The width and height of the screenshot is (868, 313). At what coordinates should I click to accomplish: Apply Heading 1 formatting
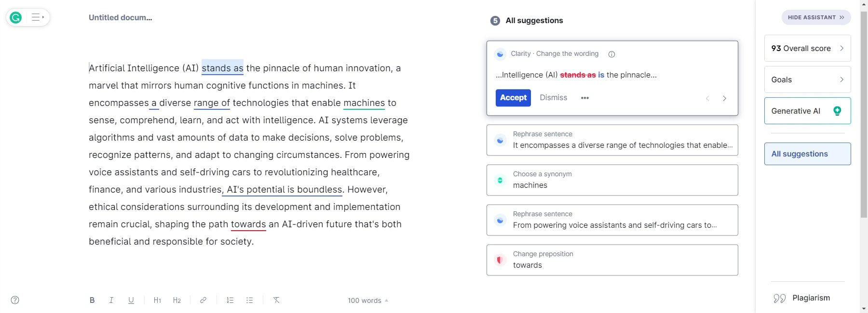[x=157, y=300]
